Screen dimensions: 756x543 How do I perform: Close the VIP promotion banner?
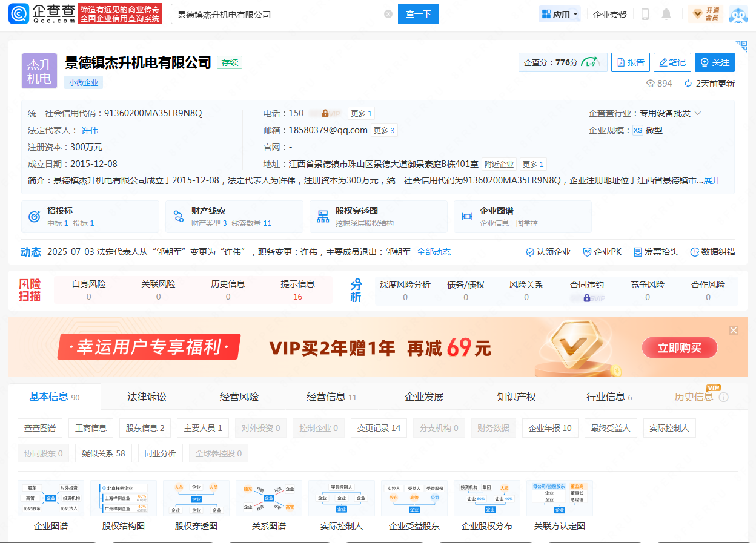click(x=734, y=331)
